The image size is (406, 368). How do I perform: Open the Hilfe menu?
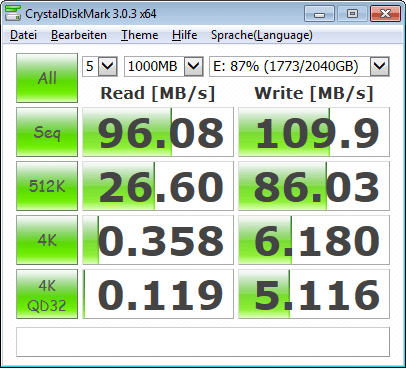[184, 35]
